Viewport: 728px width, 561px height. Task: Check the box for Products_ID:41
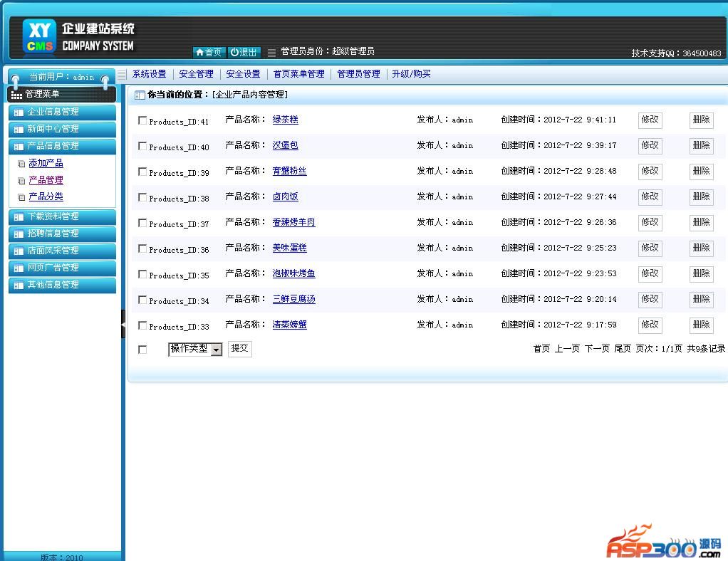pos(142,120)
